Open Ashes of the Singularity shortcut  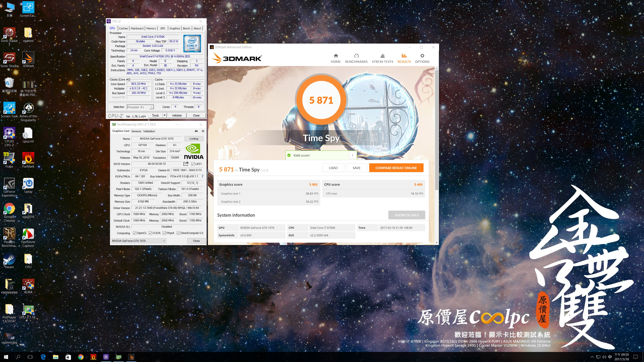click(28, 112)
